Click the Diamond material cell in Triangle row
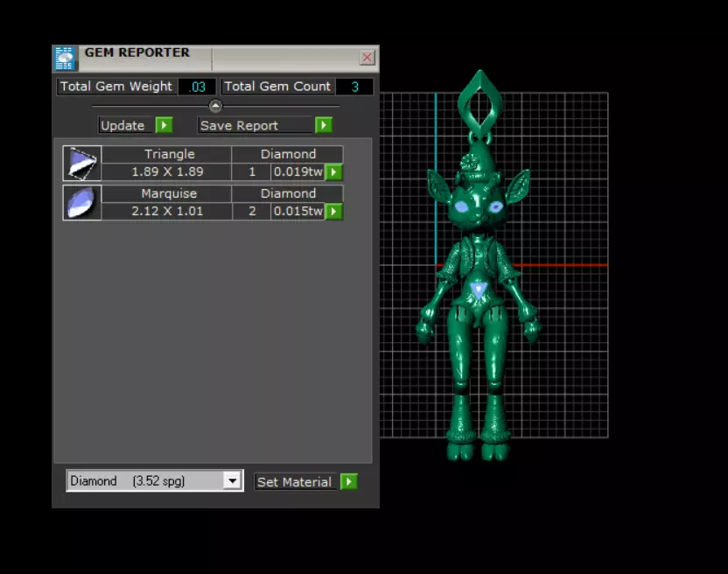Viewport: 728px width, 574px height. tap(288, 154)
